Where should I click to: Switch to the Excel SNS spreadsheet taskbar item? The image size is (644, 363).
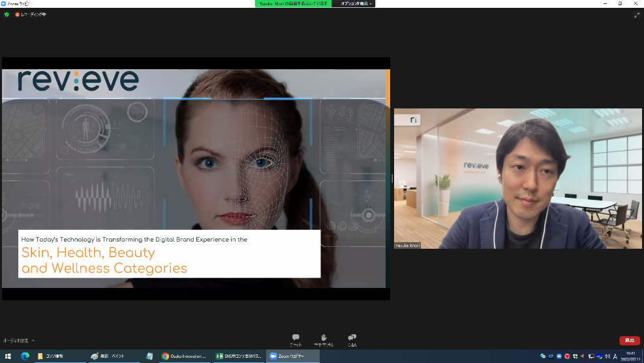[239, 356]
